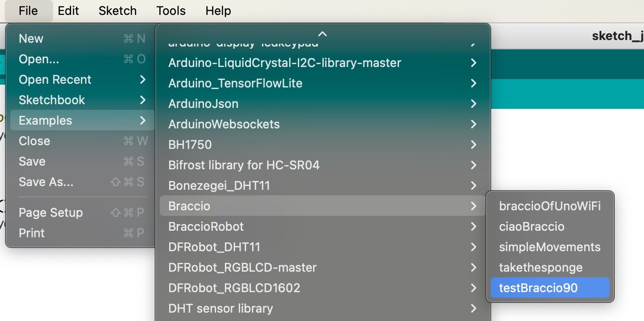Save the sketch using Save
Screen dimensions: 644x321
point(32,161)
